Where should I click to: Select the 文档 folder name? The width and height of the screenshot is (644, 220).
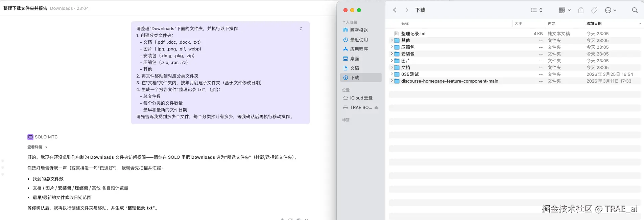(x=405, y=67)
